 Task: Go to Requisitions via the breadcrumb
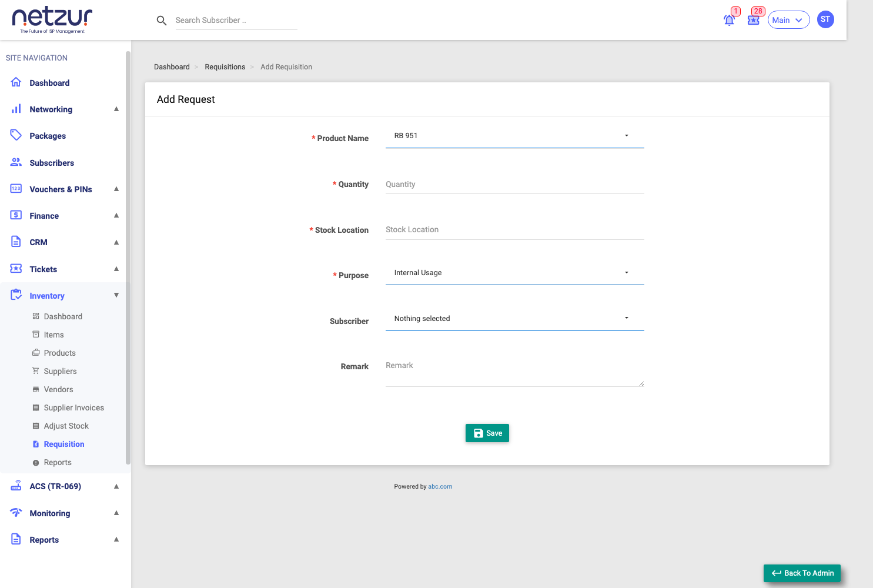(x=225, y=67)
